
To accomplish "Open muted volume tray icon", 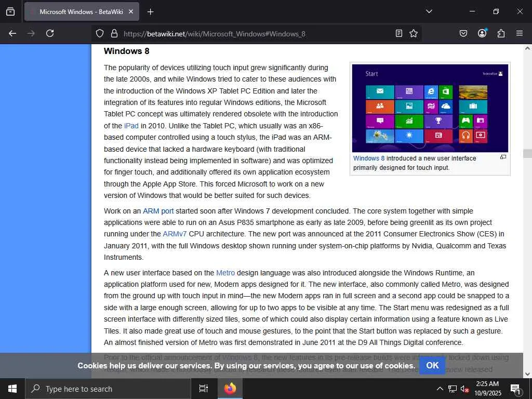I will click(x=465, y=389).
